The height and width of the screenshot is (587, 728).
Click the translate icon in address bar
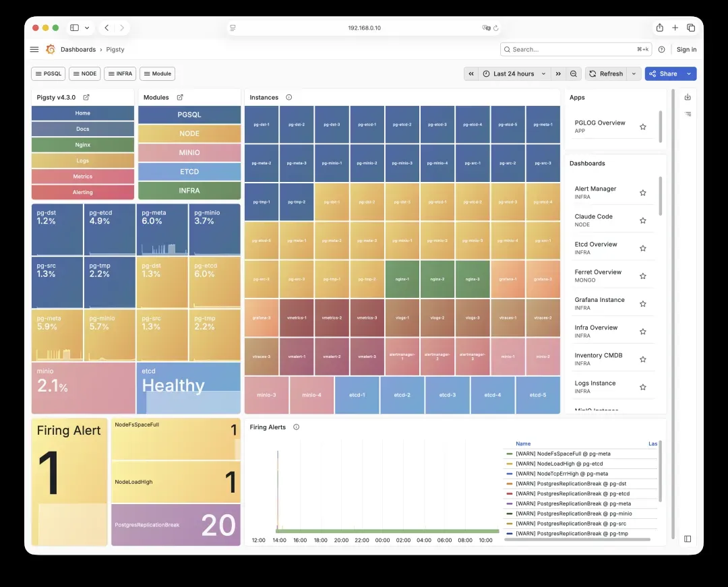coord(486,28)
